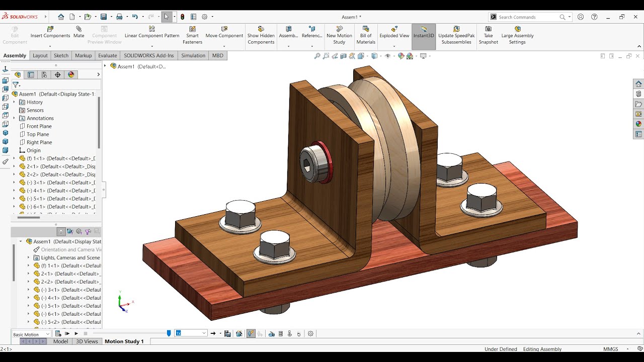Open Options using the gear icon in the top toolbar

coord(205,17)
